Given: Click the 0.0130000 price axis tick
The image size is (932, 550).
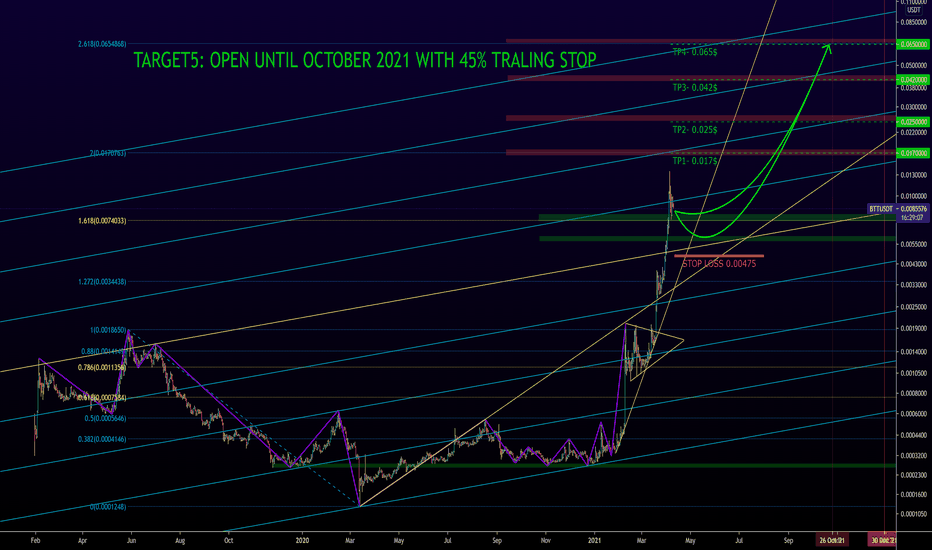Looking at the screenshot, I should pos(914,175).
